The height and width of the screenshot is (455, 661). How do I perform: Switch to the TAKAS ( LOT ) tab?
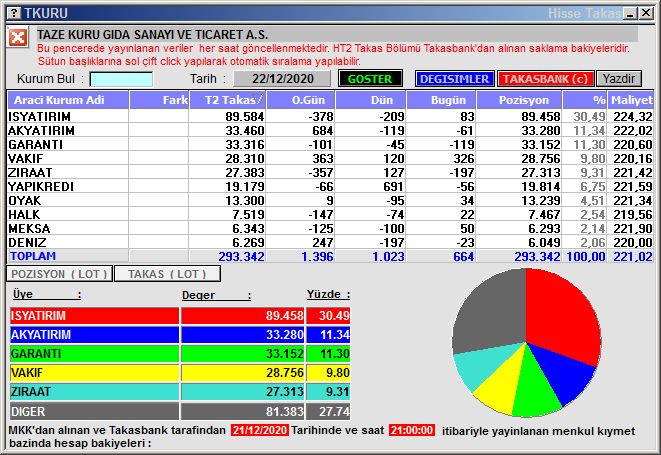(x=167, y=274)
